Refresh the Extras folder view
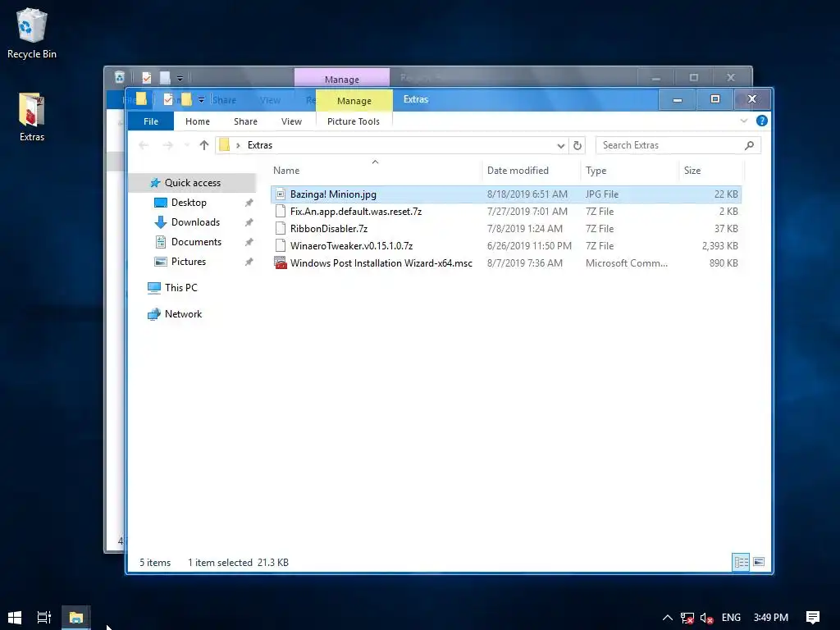The width and height of the screenshot is (840, 630). click(x=577, y=145)
